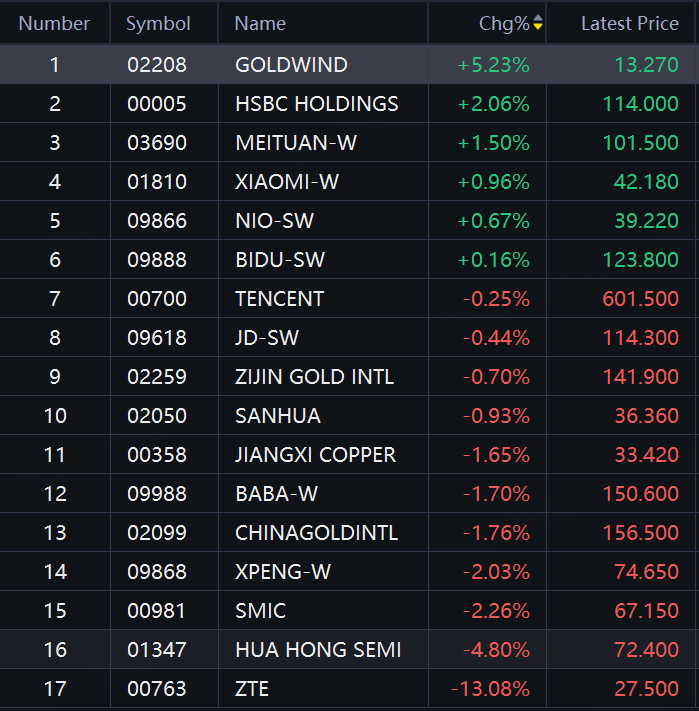The image size is (699, 711).
Task: Open TENCENT stock entry
Action: coord(280,299)
